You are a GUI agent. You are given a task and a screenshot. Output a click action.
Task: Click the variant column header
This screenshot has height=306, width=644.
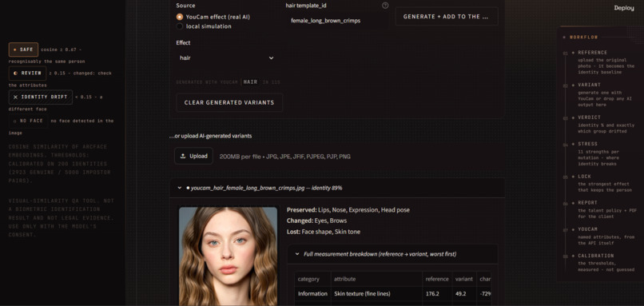click(464, 279)
